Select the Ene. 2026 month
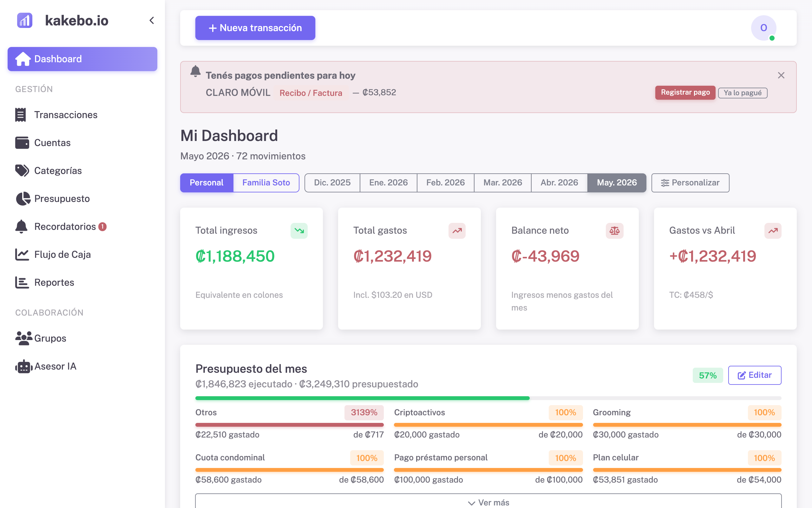 click(x=388, y=183)
